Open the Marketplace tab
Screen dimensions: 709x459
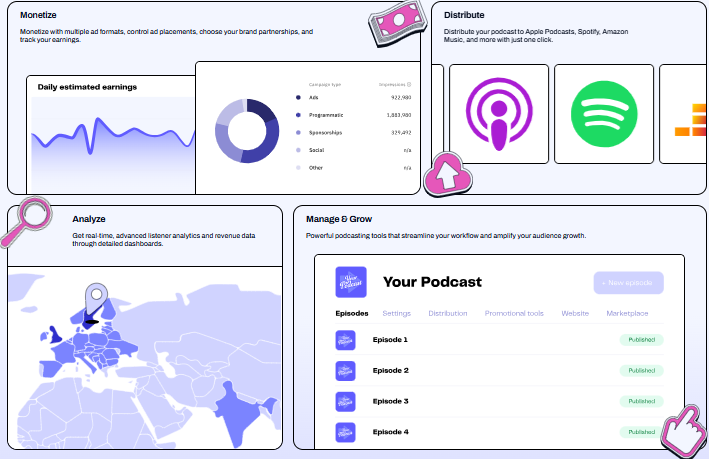click(x=627, y=313)
